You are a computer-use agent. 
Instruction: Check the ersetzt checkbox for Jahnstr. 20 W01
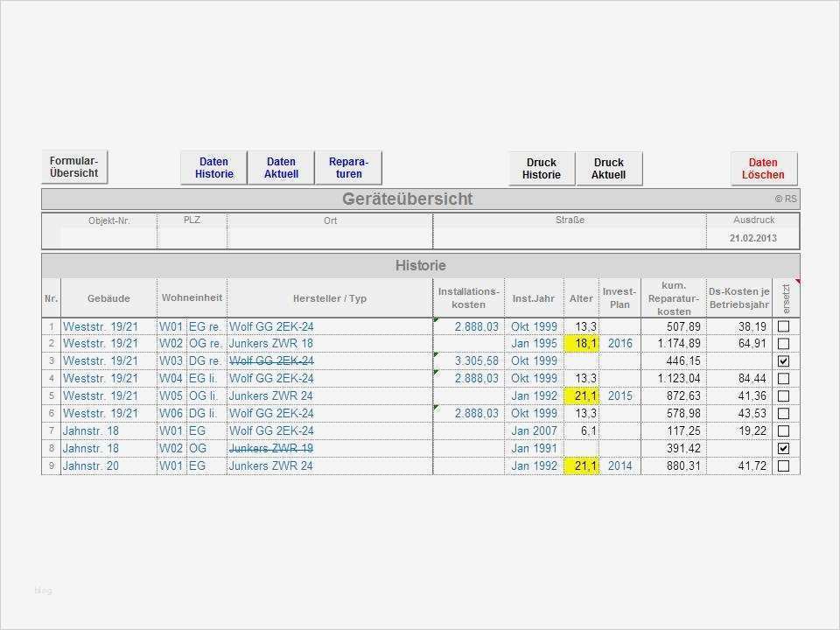click(783, 465)
